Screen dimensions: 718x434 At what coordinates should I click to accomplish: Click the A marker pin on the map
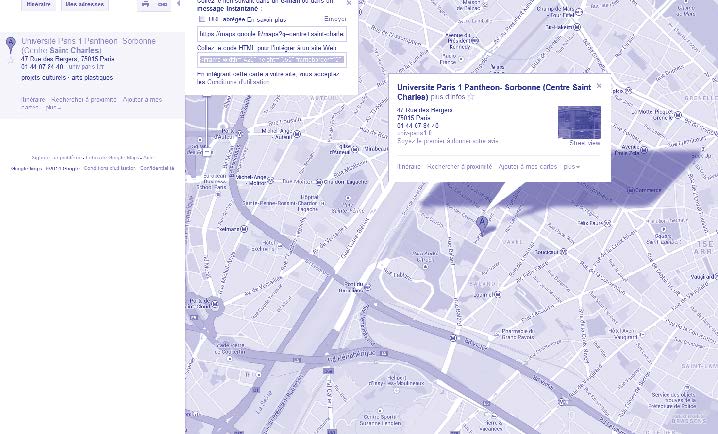[x=482, y=225]
